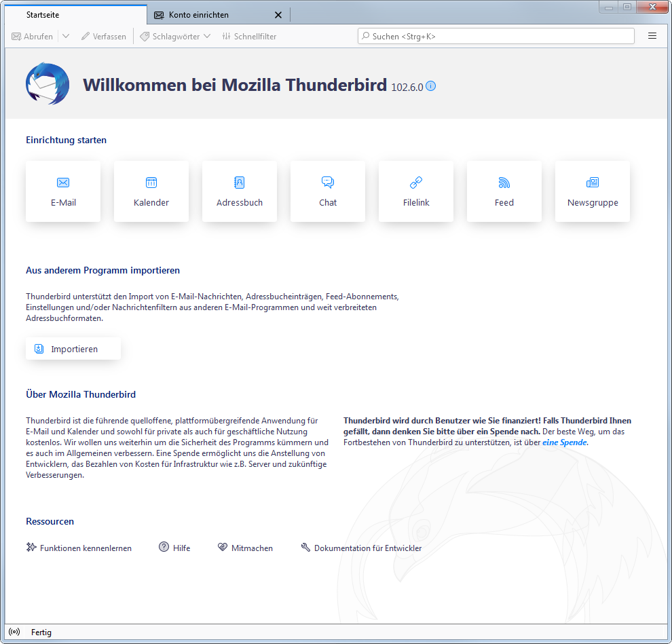Viewport: 672px width, 644px height.
Task: Open the E-Mail account setup card
Action: pos(63,191)
